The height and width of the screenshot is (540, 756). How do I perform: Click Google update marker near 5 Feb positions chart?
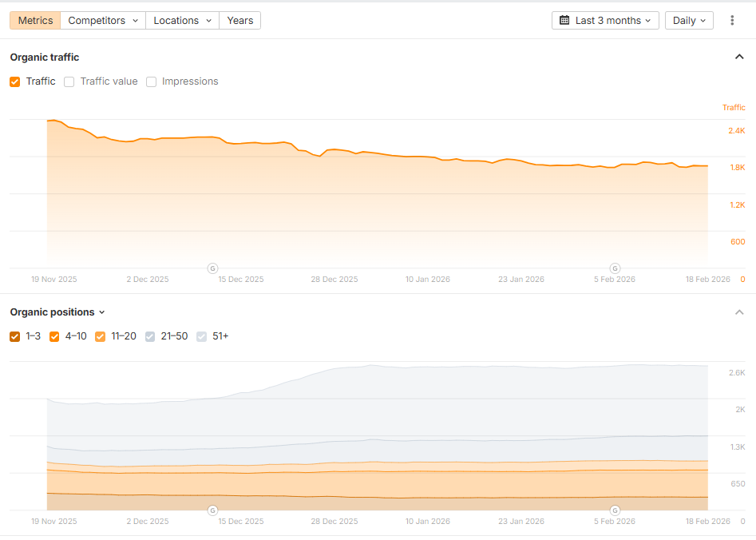[x=615, y=510]
